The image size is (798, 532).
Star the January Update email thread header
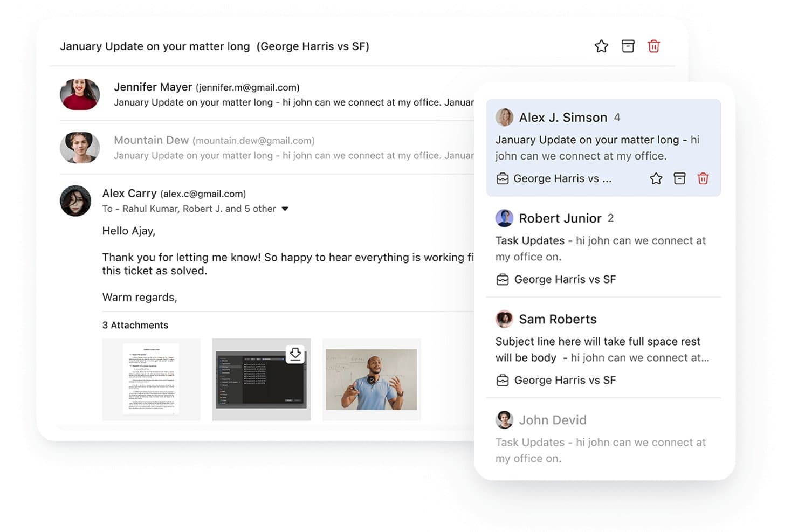[601, 46]
